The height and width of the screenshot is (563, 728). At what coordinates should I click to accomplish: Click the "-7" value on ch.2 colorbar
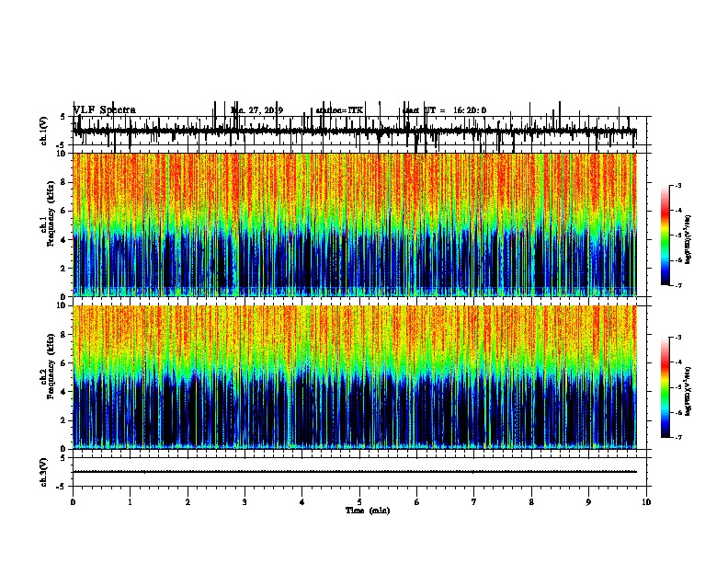coord(677,438)
